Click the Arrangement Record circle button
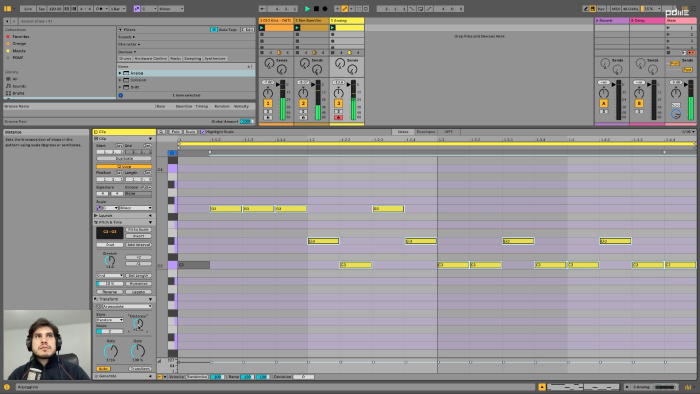 [x=325, y=8]
